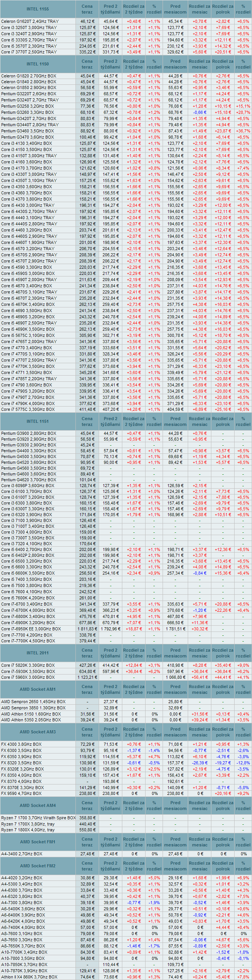This screenshot has height=980, width=252.
Task: Click 'Athlon II X4 860K 3,7Ghz BOX' row label
Action: click(x=29, y=977)
